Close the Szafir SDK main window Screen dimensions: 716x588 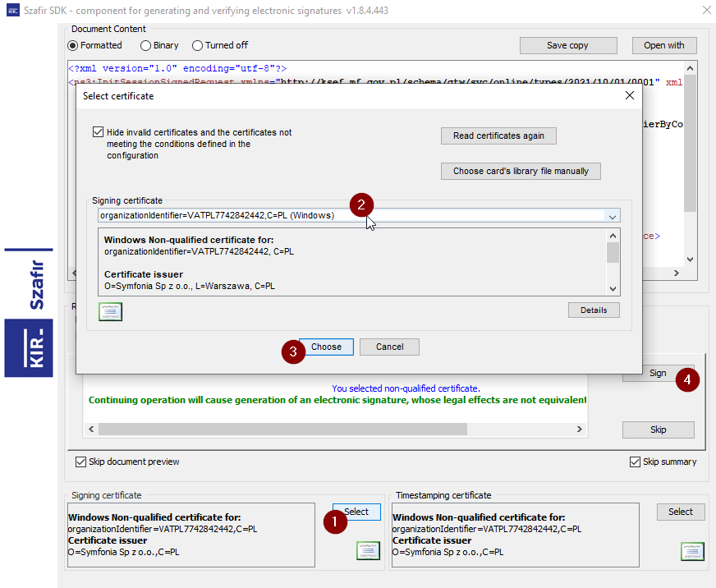pyautogui.click(x=706, y=10)
